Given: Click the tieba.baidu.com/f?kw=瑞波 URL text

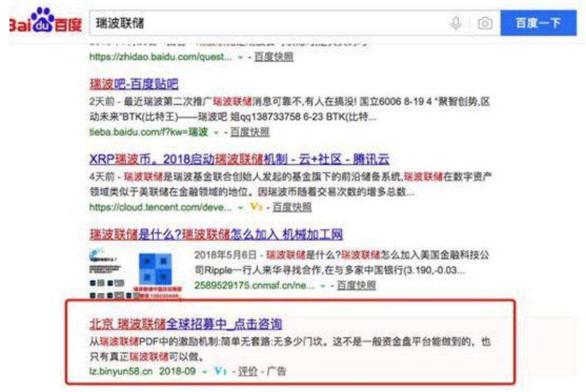Looking at the screenshot, I should tap(148, 132).
